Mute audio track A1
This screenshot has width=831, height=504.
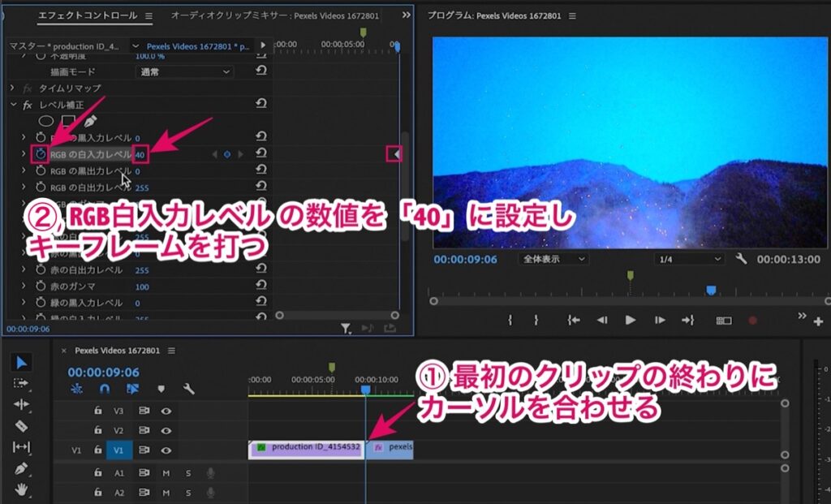(x=166, y=472)
